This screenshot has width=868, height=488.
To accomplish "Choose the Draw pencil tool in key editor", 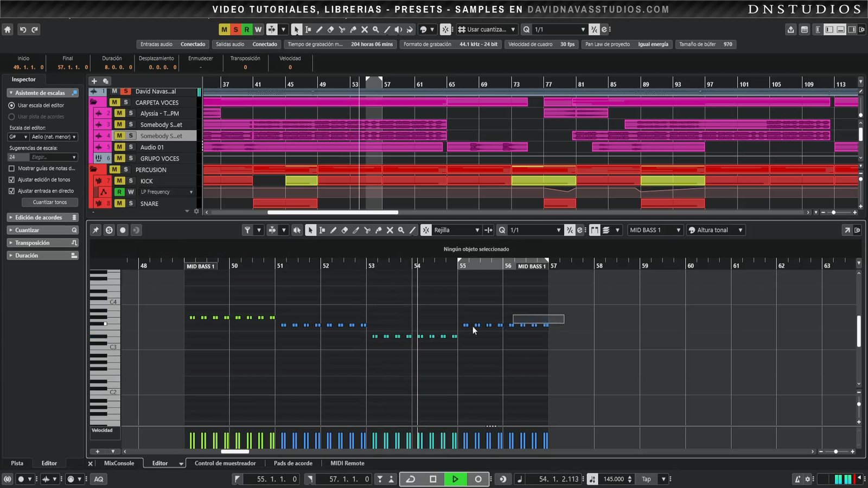I will pos(333,230).
